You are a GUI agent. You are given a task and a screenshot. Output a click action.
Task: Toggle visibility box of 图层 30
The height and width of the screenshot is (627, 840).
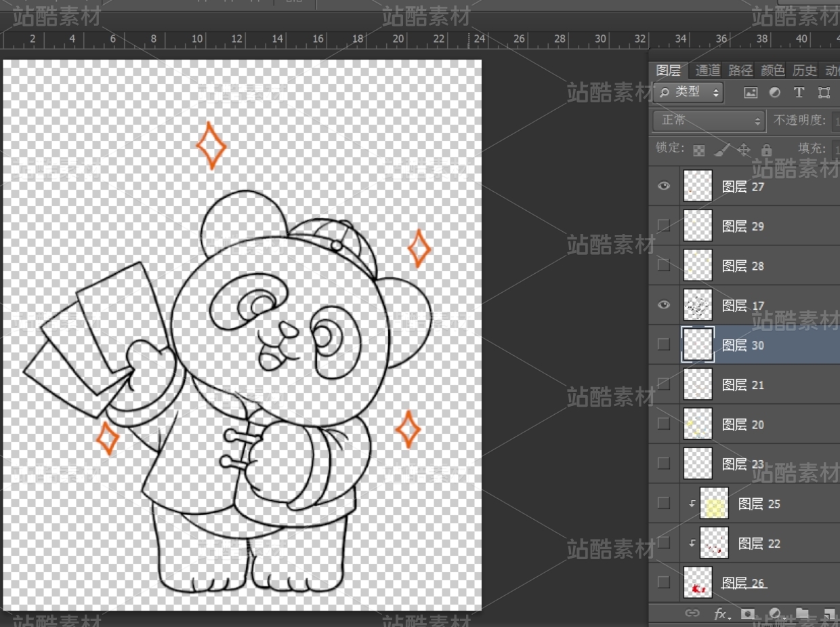(664, 344)
